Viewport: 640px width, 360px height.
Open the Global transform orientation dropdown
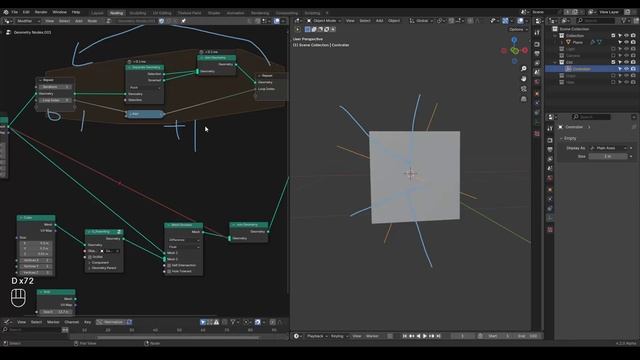(x=421, y=21)
